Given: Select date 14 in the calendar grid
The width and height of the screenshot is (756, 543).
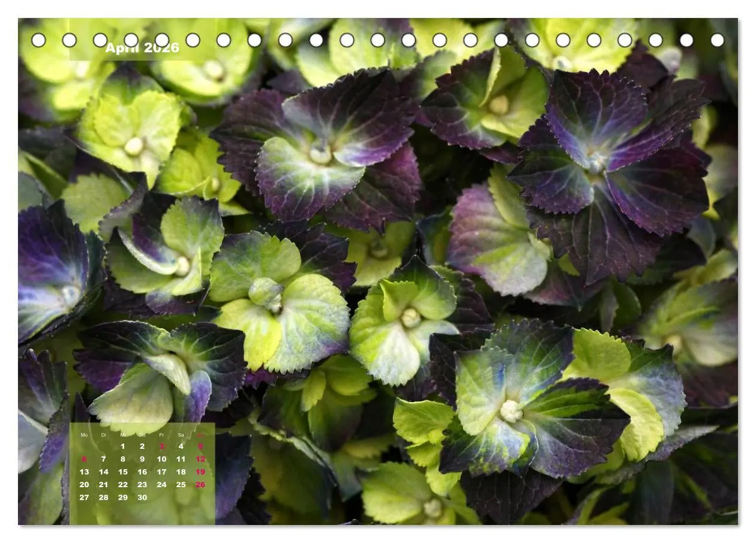Looking at the screenshot, I should coord(103,472).
